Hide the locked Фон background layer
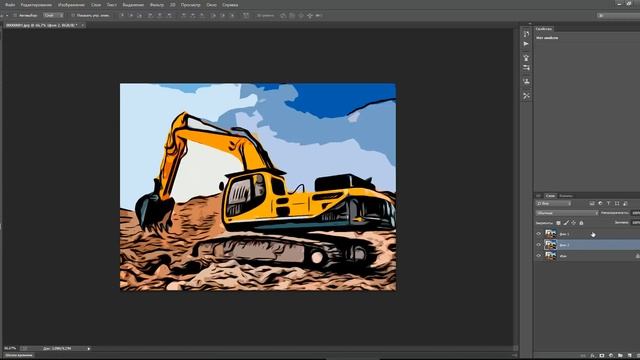Screen dimensions: 640x360 click(538, 256)
